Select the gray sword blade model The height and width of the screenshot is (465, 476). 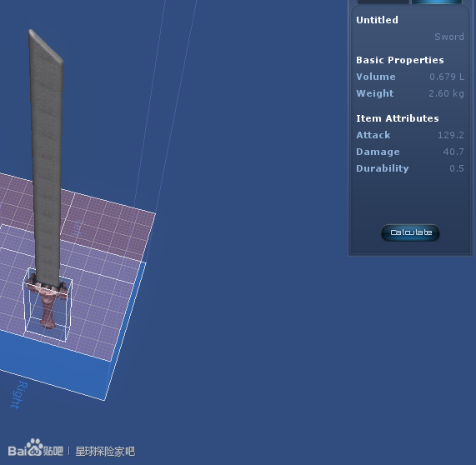46,157
